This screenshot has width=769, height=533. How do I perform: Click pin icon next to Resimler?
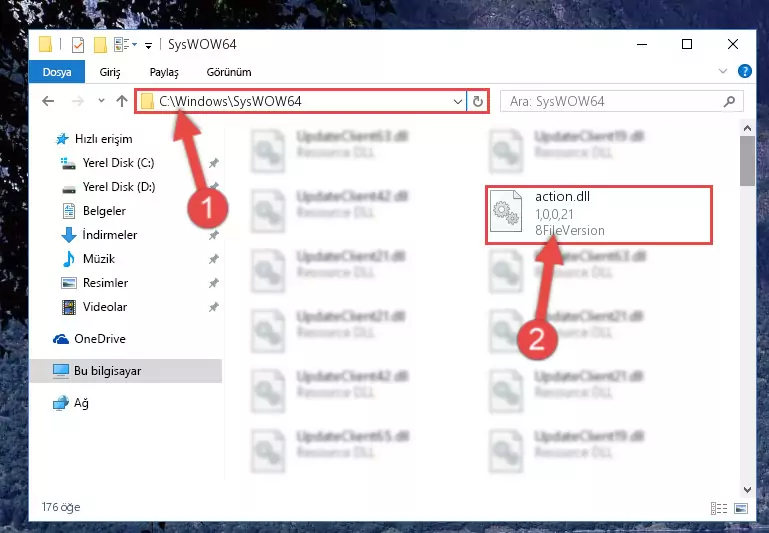[x=213, y=283]
